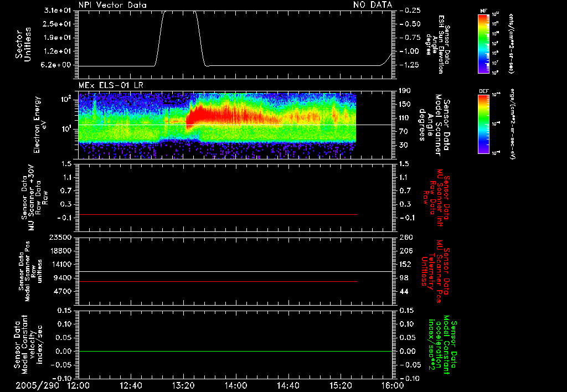Click the '12:00' time axis label
Image resolution: width=567 pixels, height=392 pixels.
pyautogui.click(x=79, y=385)
